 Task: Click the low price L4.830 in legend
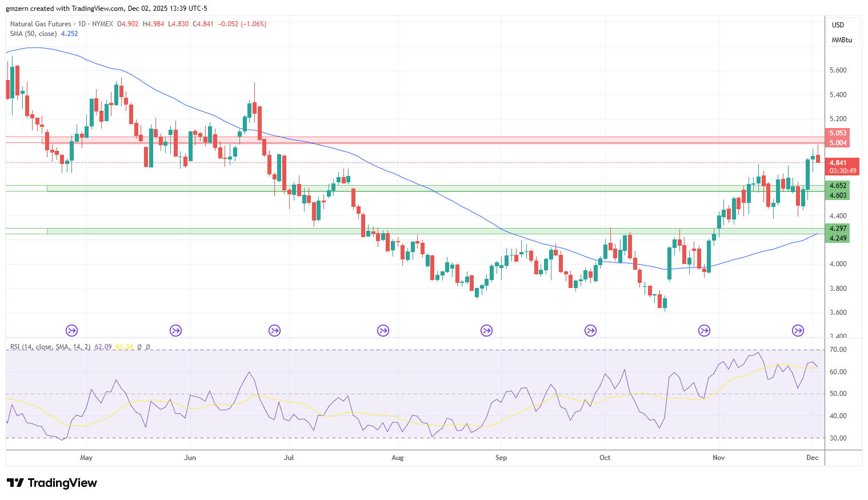click(x=178, y=24)
